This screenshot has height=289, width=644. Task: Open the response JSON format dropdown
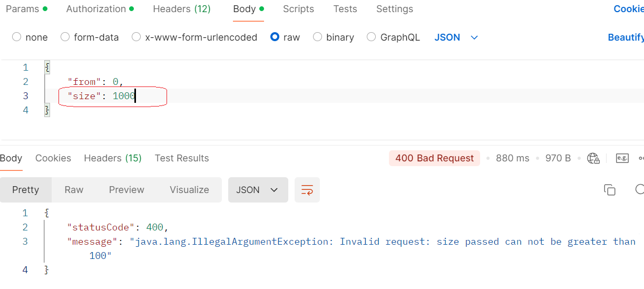258,190
